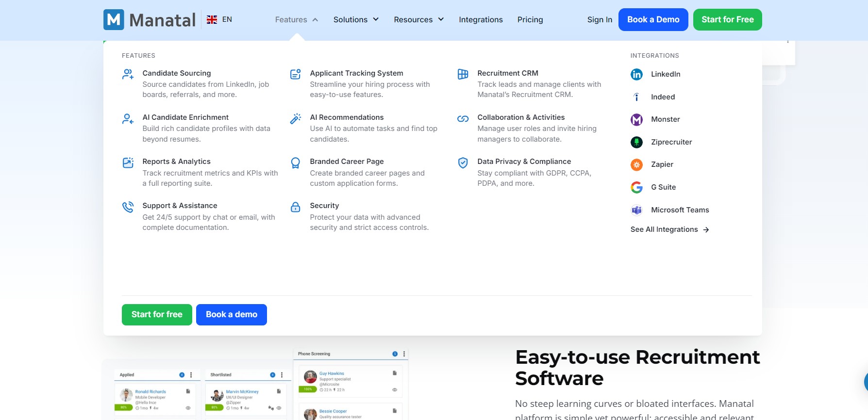Click the FEATURES section heading
The height and width of the screenshot is (420, 868).
pyautogui.click(x=138, y=56)
